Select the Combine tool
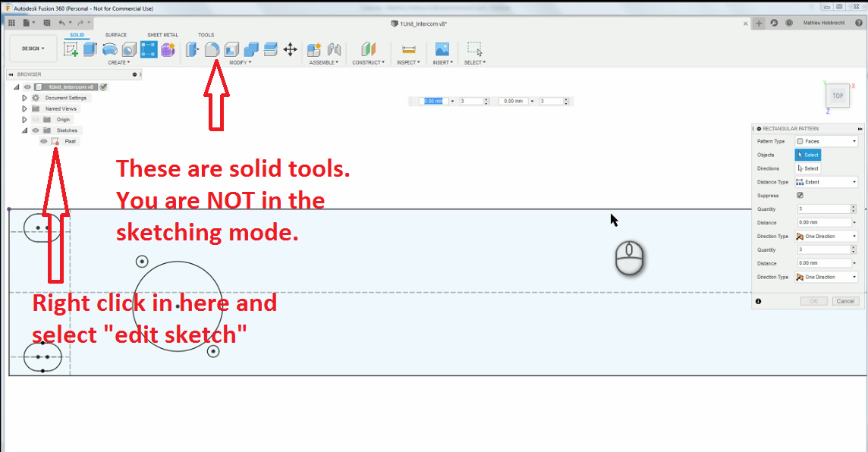This screenshot has height=452, width=868. (x=251, y=50)
